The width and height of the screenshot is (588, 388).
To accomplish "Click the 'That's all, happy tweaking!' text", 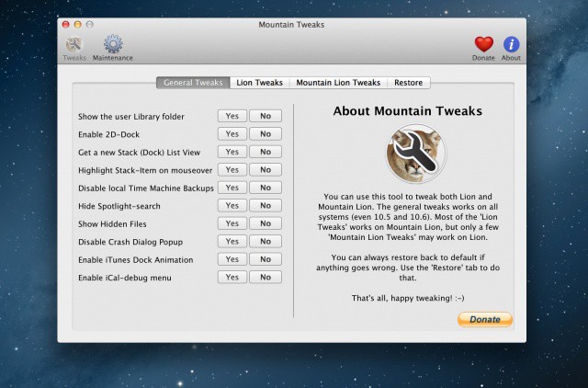I will click(408, 298).
